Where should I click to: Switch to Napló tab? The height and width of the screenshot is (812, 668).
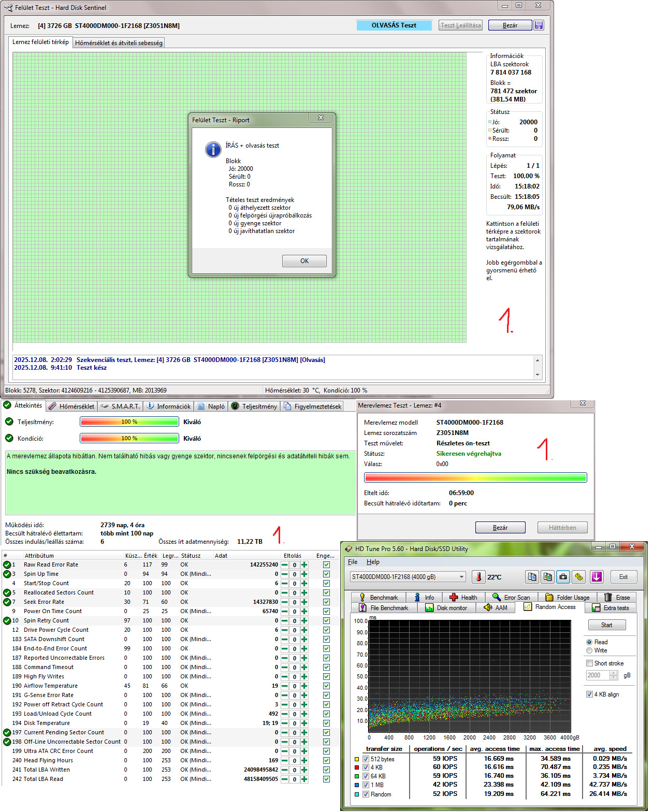211,407
